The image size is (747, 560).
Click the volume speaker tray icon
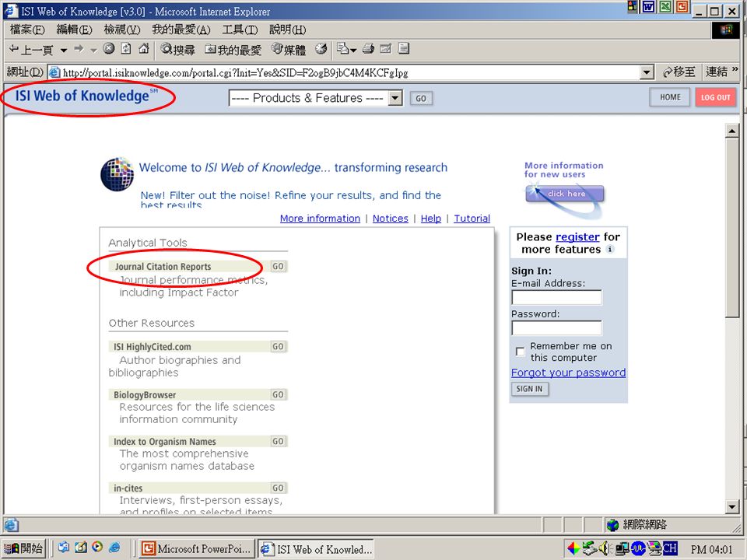605,548
